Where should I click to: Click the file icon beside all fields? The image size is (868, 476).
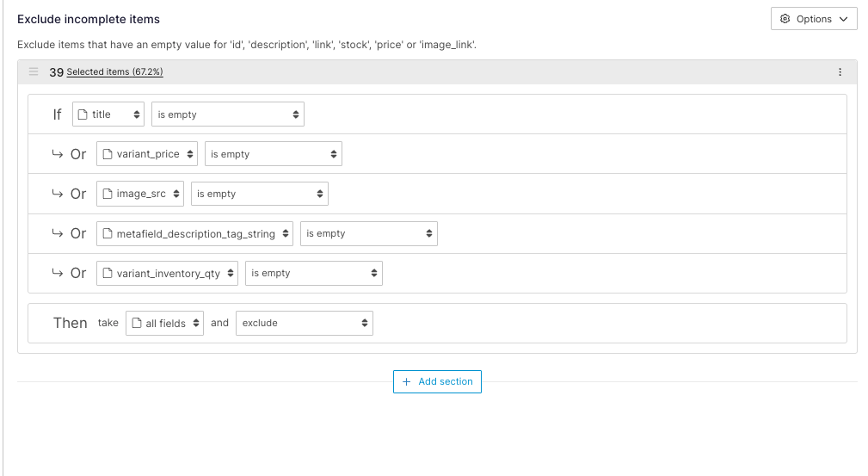137,323
